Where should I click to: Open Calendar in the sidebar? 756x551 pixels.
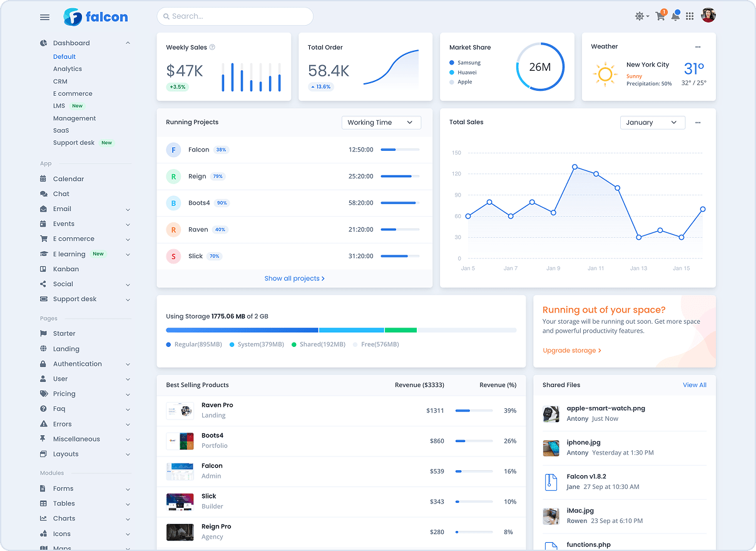68,179
